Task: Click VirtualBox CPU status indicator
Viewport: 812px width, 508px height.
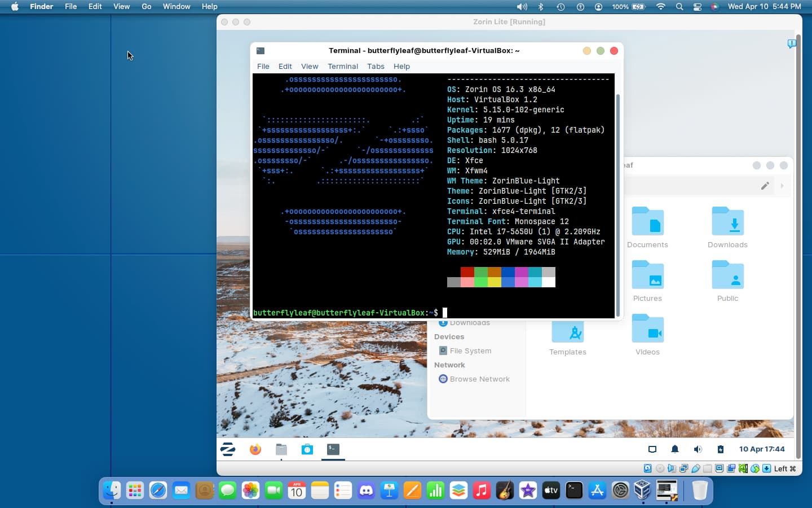Action: 743,468
